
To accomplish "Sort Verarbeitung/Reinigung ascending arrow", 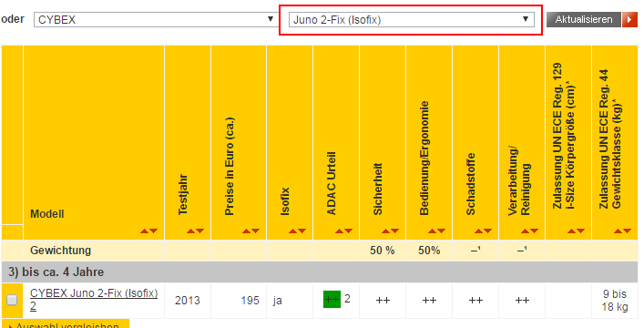I will [x=525, y=231].
